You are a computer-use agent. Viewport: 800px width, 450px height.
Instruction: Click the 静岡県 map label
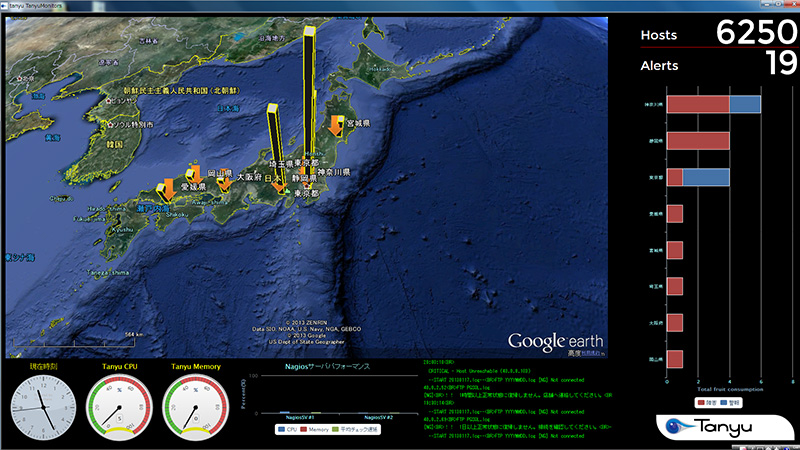(x=305, y=179)
